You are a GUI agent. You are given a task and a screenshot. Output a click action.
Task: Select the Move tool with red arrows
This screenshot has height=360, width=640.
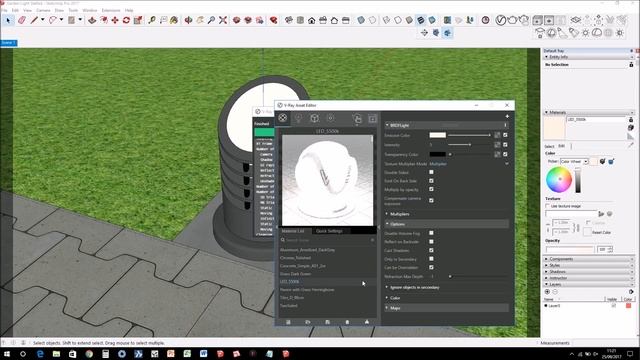pyautogui.click(x=115, y=20)
